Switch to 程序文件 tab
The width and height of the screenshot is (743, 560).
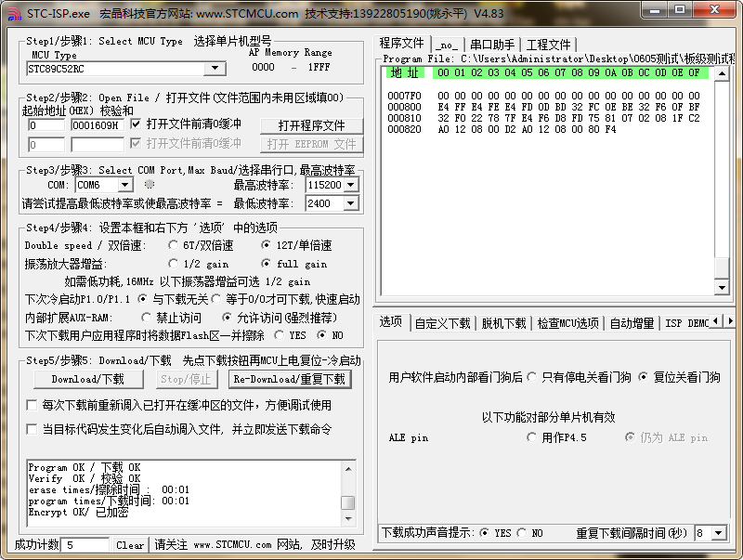(402, 44)
